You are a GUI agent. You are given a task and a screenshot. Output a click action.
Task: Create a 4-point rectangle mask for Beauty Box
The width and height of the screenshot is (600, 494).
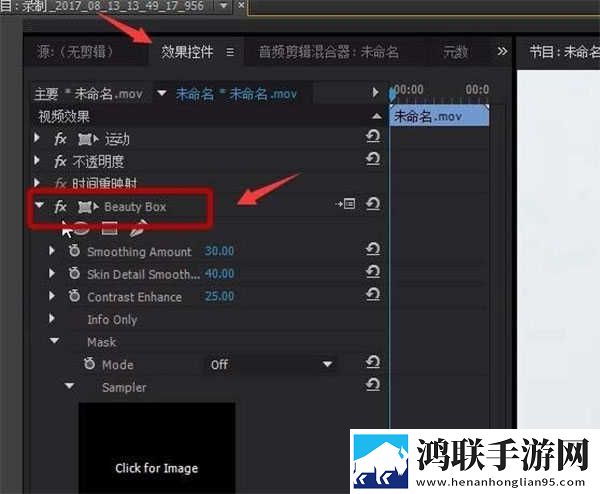click(x=109, y=228)
